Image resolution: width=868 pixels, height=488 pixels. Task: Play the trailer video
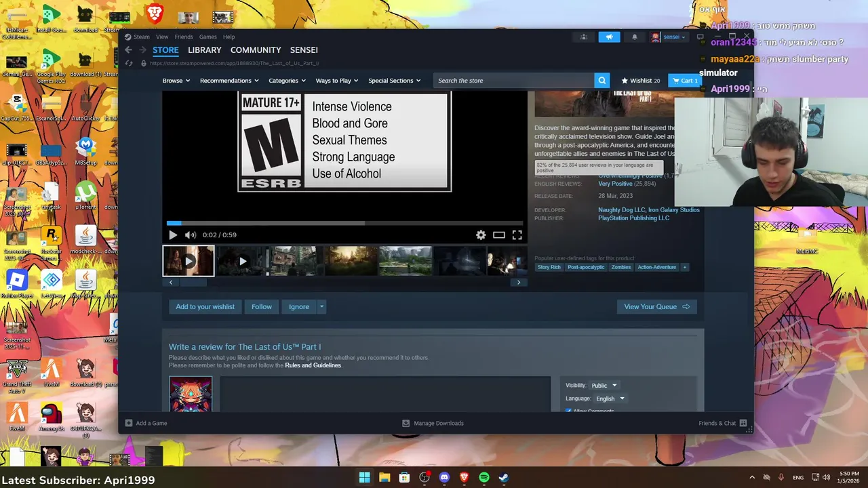(x=173, y=235)
